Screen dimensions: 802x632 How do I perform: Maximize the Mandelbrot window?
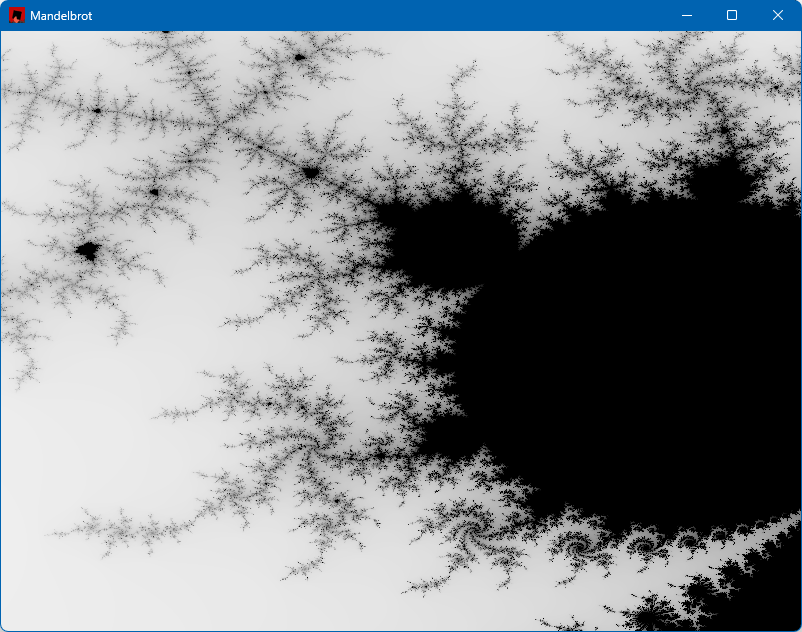pos(732,15)
